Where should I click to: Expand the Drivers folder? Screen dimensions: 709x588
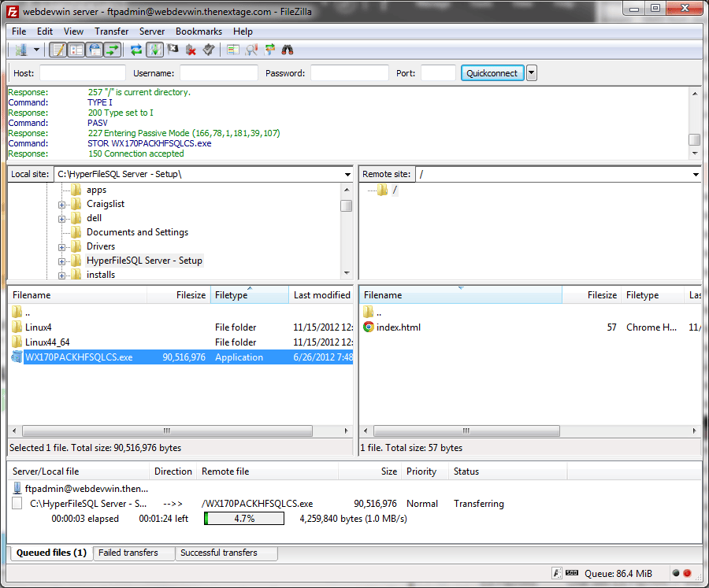click(x=61, y=247)
